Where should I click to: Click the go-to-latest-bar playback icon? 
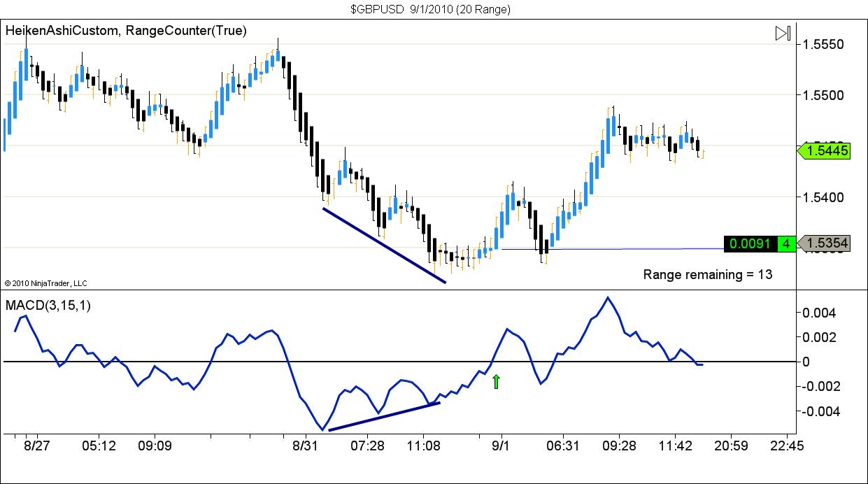(x=782, y=31)
